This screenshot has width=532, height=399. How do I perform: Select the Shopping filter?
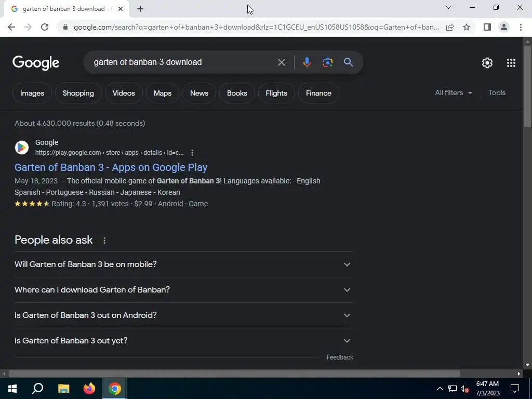(78, 93)
